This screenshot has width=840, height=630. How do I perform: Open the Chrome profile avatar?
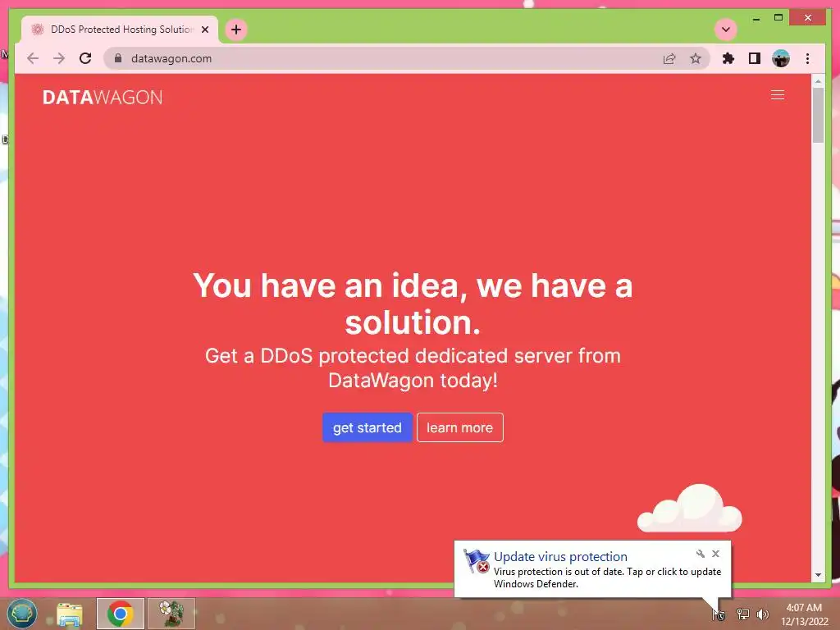[x=781, y=58]
